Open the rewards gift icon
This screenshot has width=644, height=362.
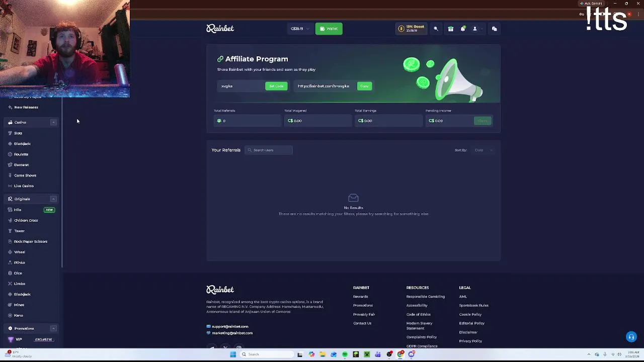(451, 29)
